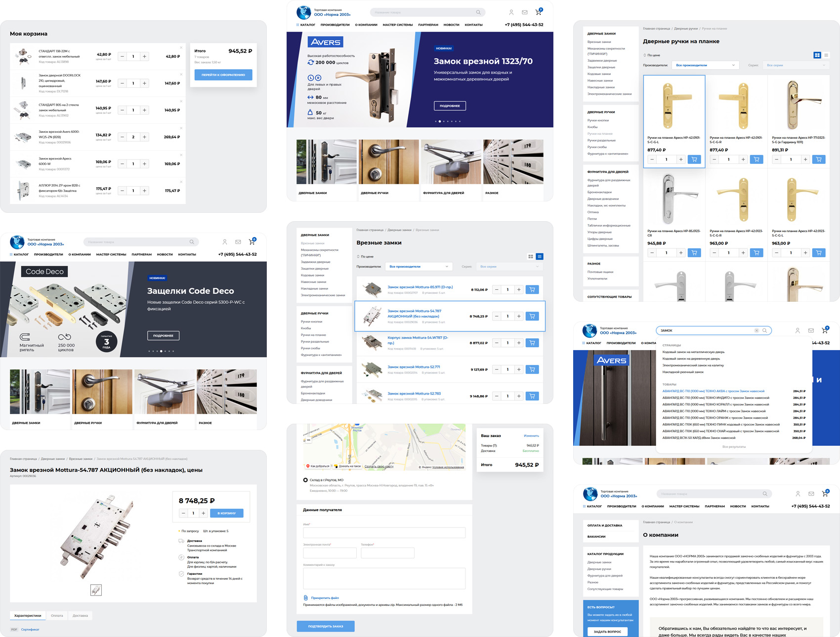The height and width of the screenshot is (637, 840).
Task: Decrease quantity for Apecs HP-77.0323-S-G handle
Action: [x=777, y=159]
